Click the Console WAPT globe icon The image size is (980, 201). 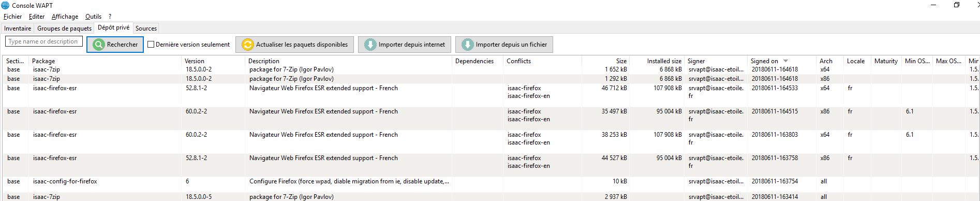point(5,5)
